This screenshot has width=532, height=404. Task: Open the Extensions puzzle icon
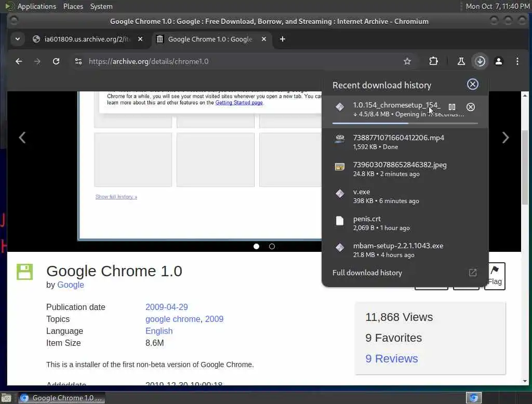(x=433, y=61)
